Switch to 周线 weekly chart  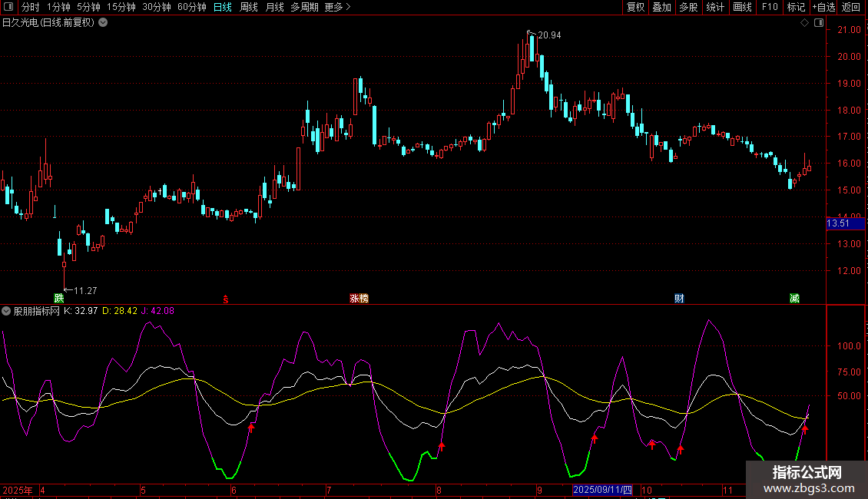pos(249,7)
